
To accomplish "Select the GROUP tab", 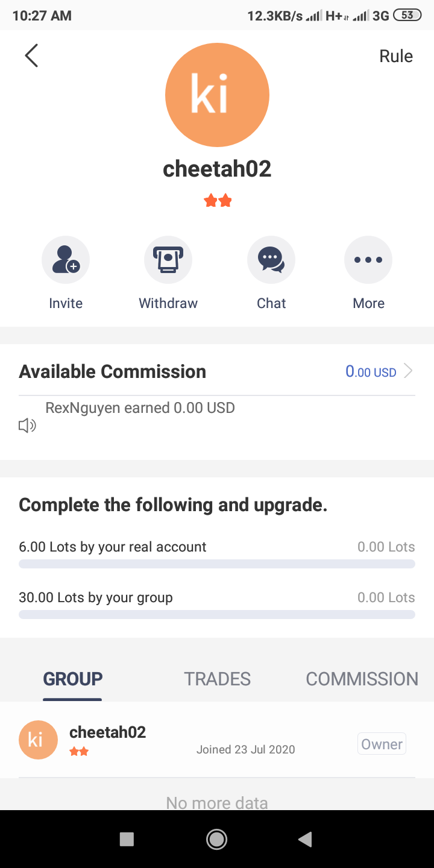I will point(72,679).
